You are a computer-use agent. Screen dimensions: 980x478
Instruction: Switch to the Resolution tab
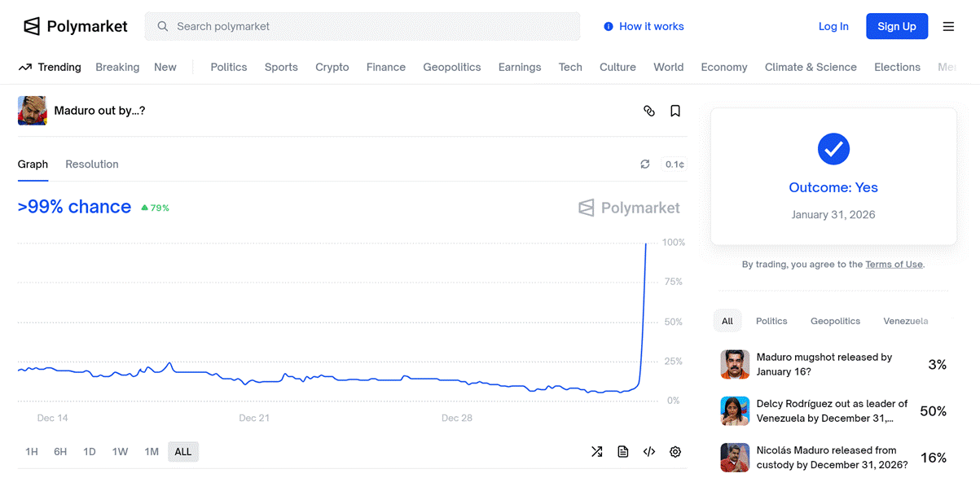92,164
